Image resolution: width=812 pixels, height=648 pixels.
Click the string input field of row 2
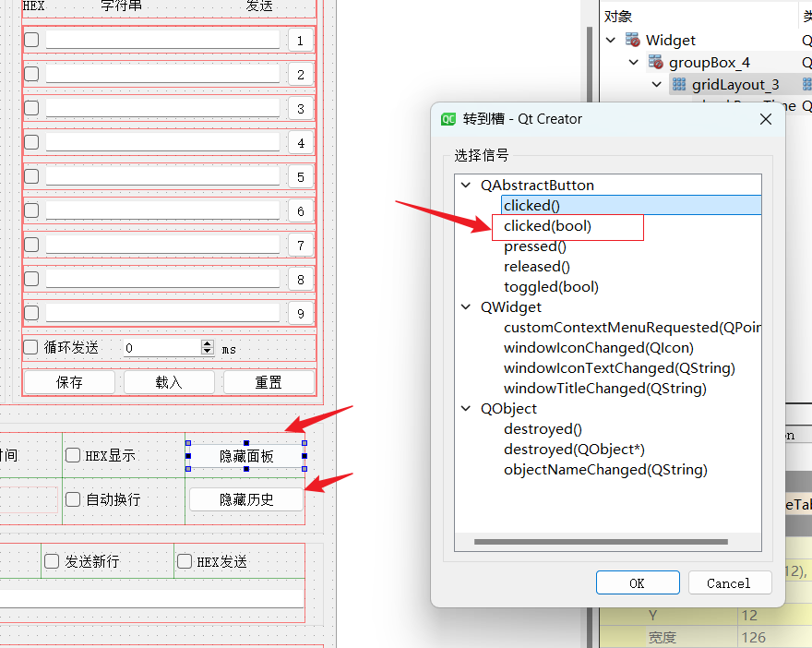[x=162, y=74]
